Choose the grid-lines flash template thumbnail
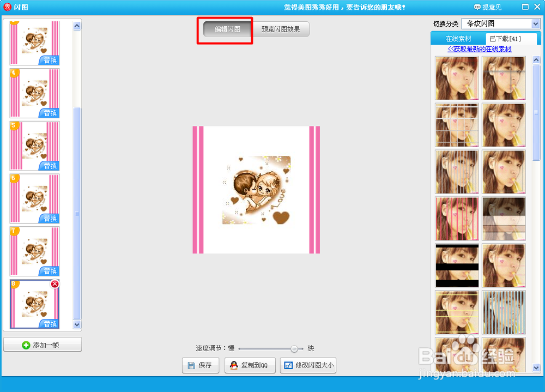 (x=457, y=125)
